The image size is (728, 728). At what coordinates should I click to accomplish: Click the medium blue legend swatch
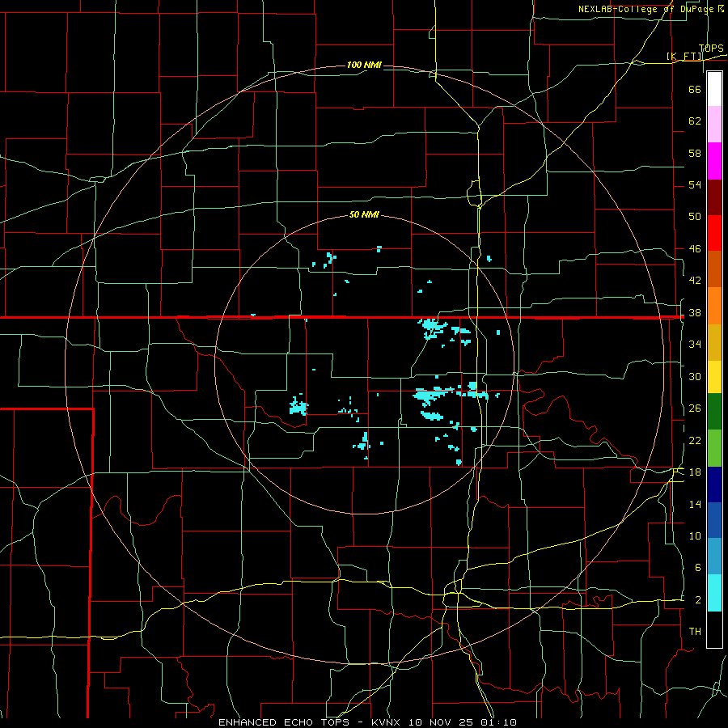[x=714, y=520]
